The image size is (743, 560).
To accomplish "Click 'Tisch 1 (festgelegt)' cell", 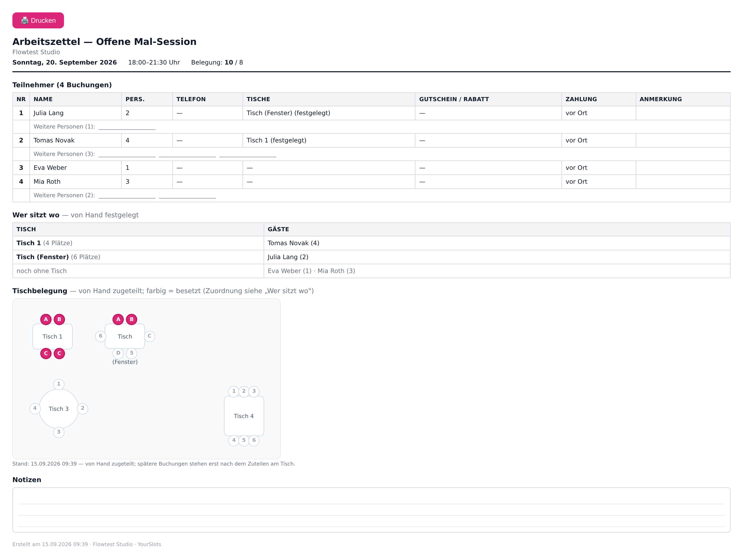I will [x=329, y=140].
